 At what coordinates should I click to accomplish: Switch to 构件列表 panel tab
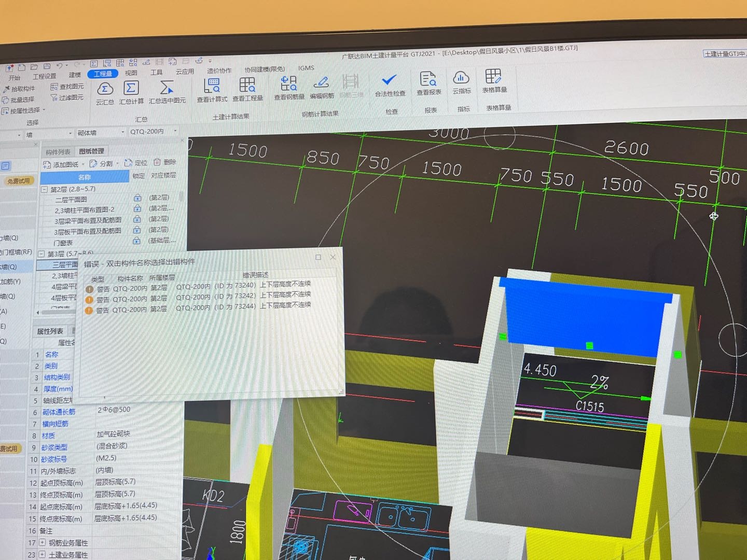58,152
